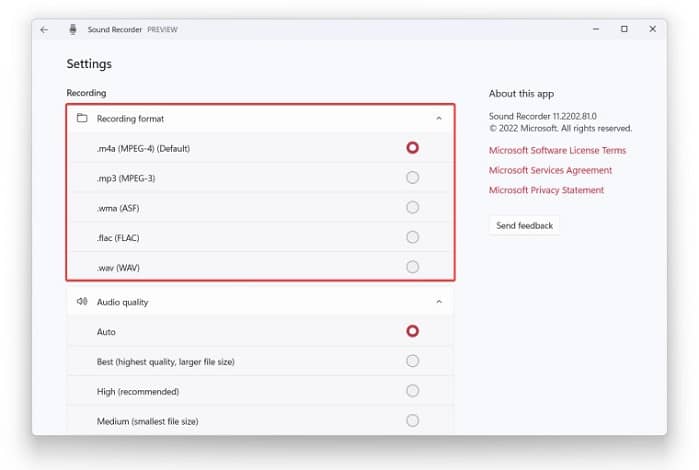Close the Sound Recorder window
Screen dimensions: 699x470
(653, 29)
